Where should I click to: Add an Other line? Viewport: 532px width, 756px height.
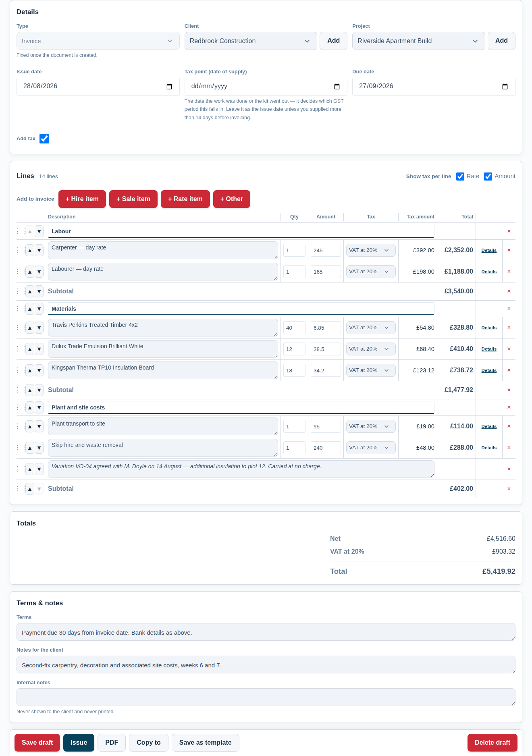[232, 199]
